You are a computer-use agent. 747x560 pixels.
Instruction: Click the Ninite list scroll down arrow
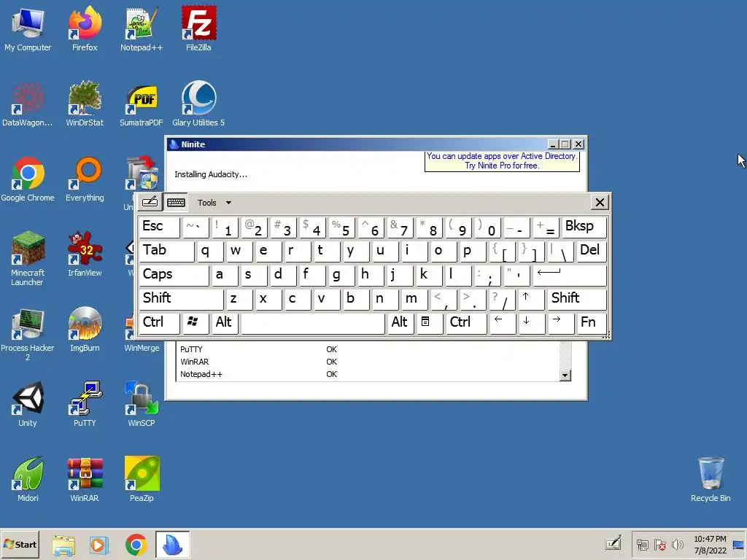point(565,376)
